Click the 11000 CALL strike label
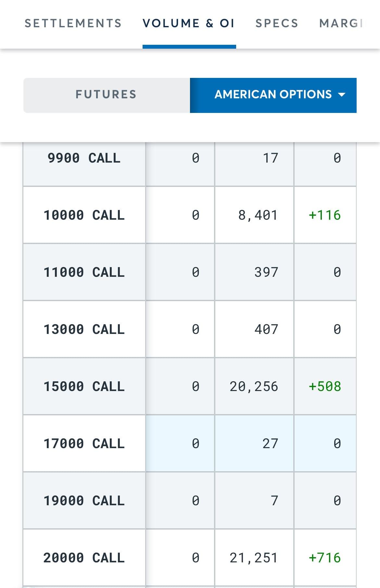 (84, 272)
